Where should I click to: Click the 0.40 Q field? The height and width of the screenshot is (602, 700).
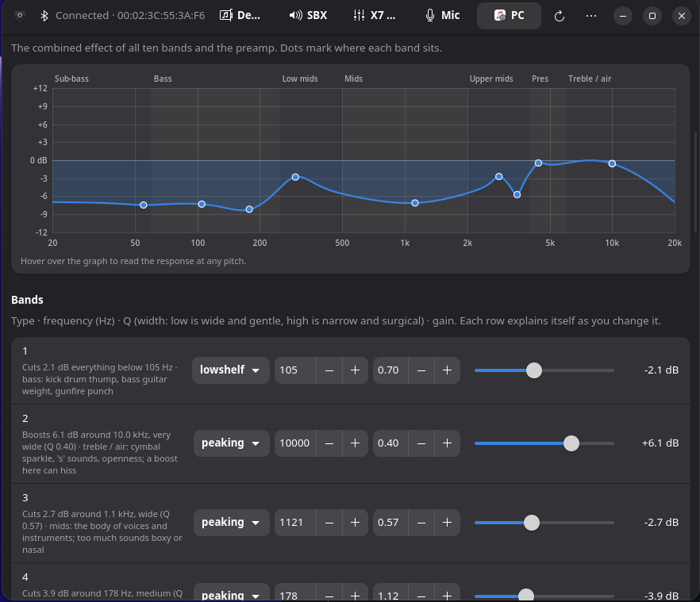coord(390,443)
